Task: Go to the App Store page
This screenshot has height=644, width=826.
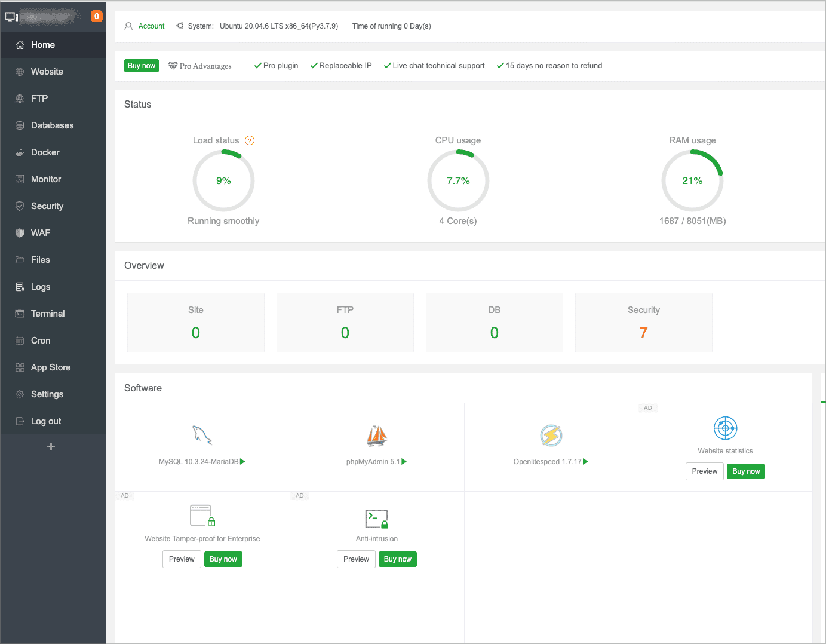Action: [x=51, y=367]
